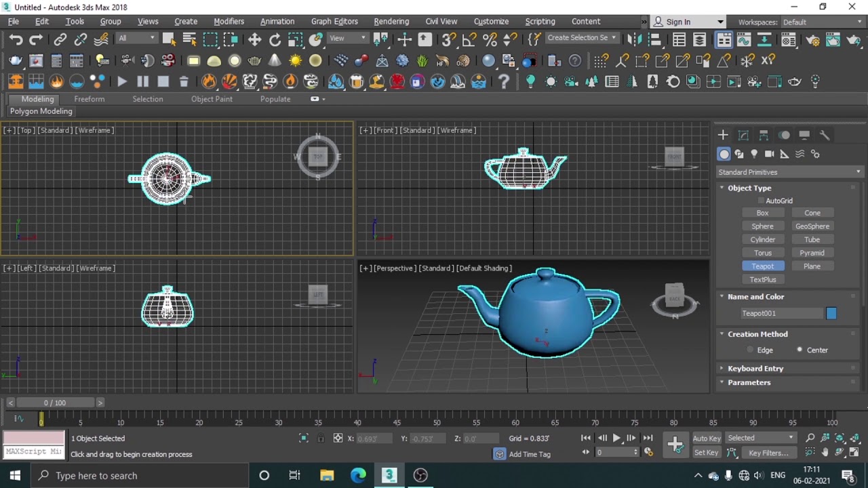Click the Sphere object button
This screenshot has width=868, height=488.
[x=762, y=226]
